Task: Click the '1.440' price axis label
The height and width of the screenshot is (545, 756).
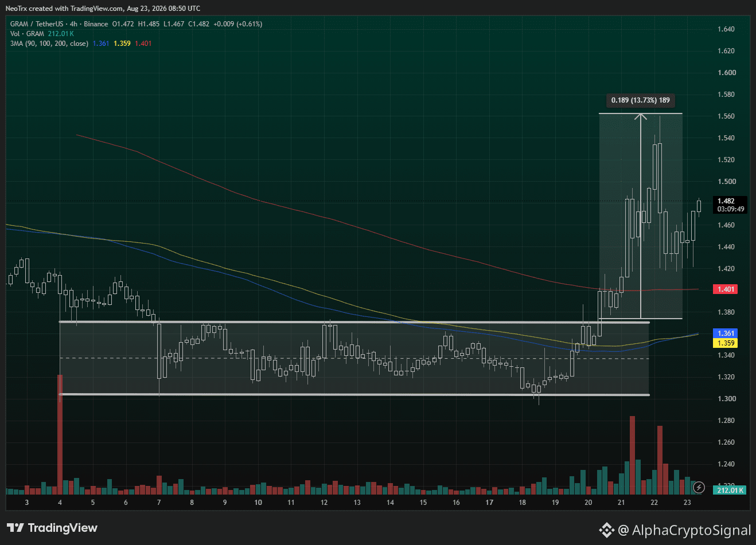Action: point(726,247)
